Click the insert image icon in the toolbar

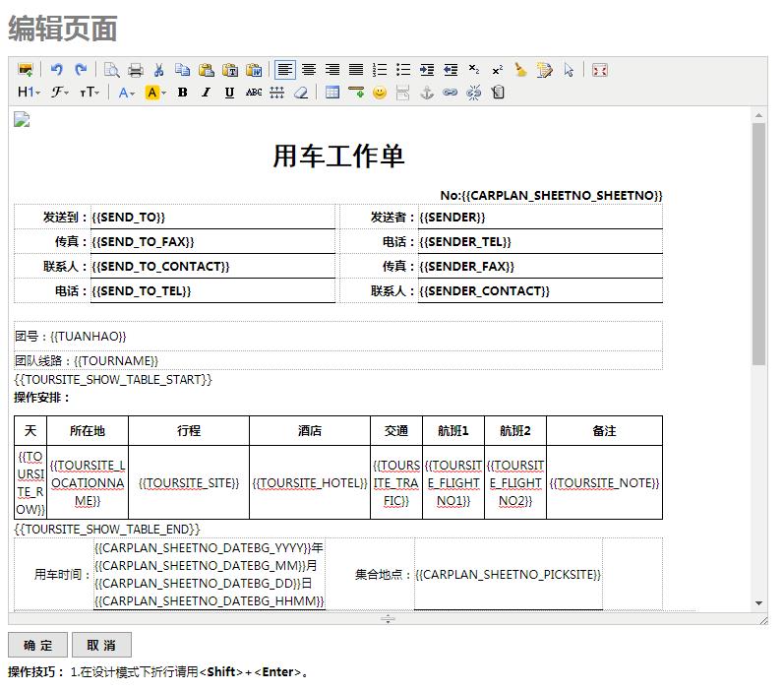point(26,70)
